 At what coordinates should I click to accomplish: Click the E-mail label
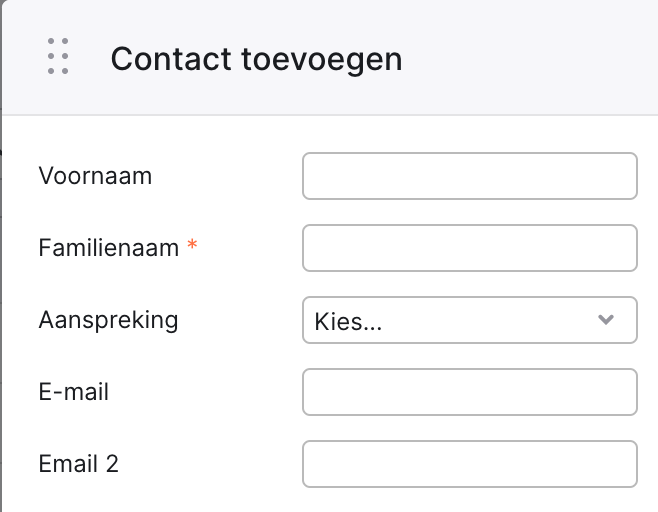73,392
